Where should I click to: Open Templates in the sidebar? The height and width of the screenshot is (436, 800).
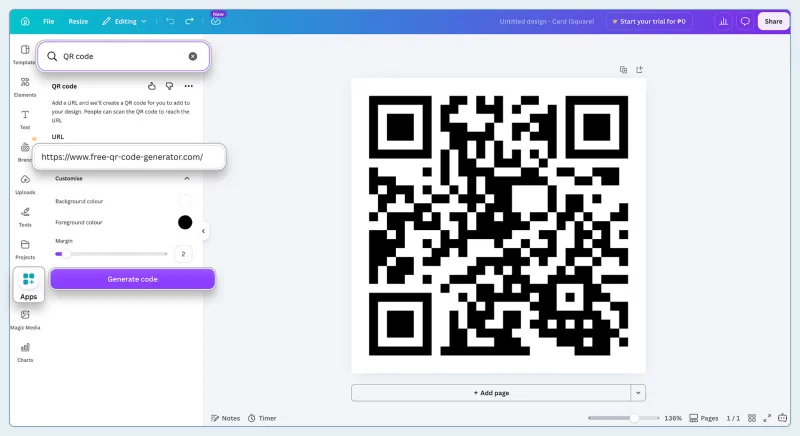pos(24,55)
